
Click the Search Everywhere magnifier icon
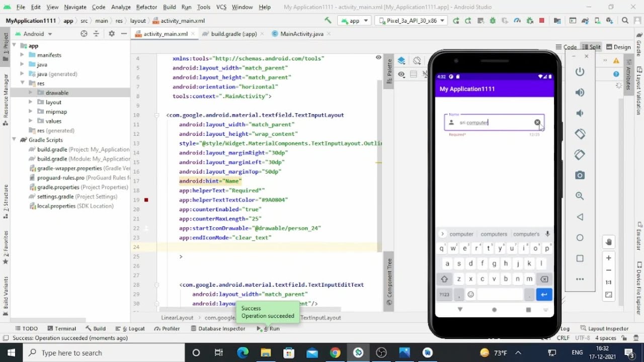coord(625,21)
